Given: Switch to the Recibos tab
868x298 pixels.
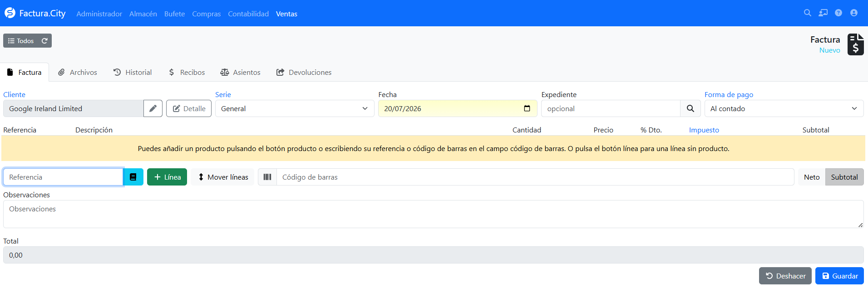Looking at the screenshot, I should [x=187, y=72].
